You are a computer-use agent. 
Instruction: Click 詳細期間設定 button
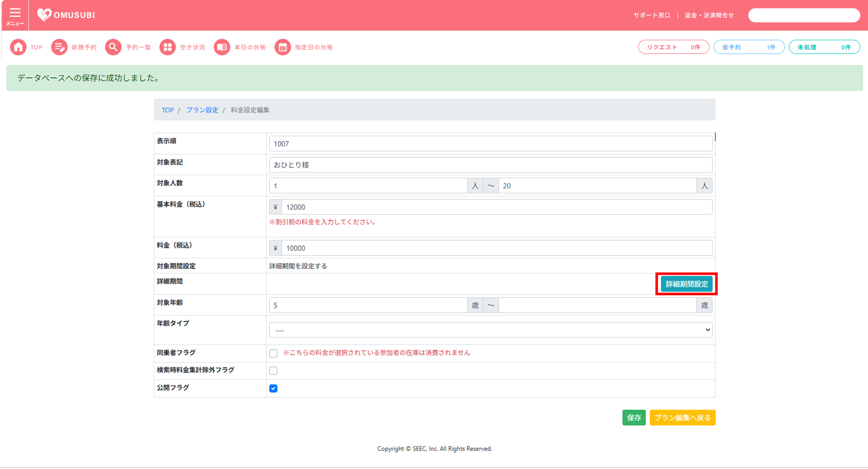pyautogui.click(x=686, y=284)
